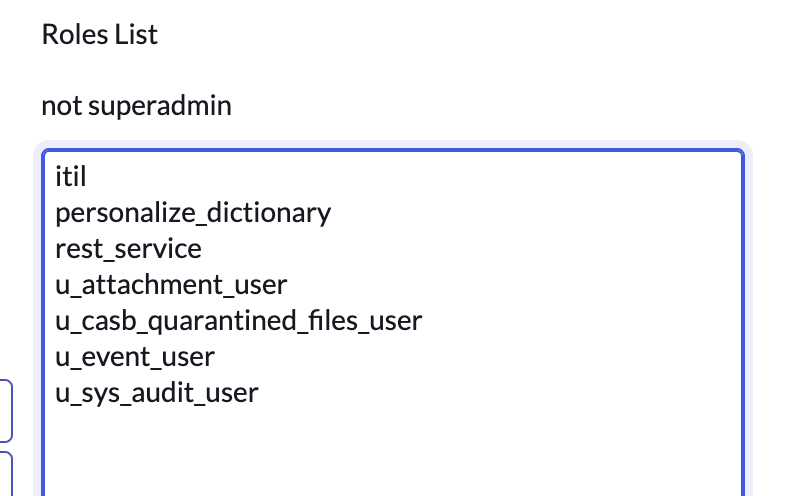Image resolution: width=808 pixels, height=496 pixels.
Task: Click the u_casb_quarantined_files_user entry
Action: (238, 321)
